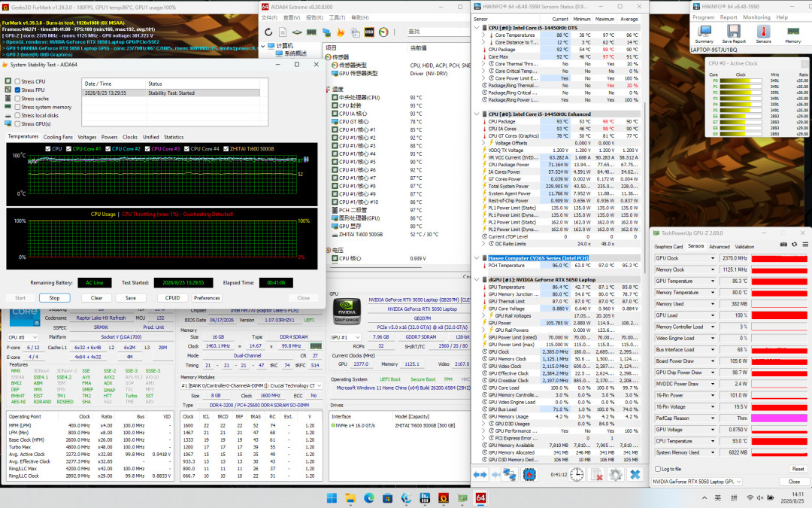This screenshot has height=508, width=812.
Task: Click HWiNFO sensors expand arrows icon
Action: [x=480, y=474]
